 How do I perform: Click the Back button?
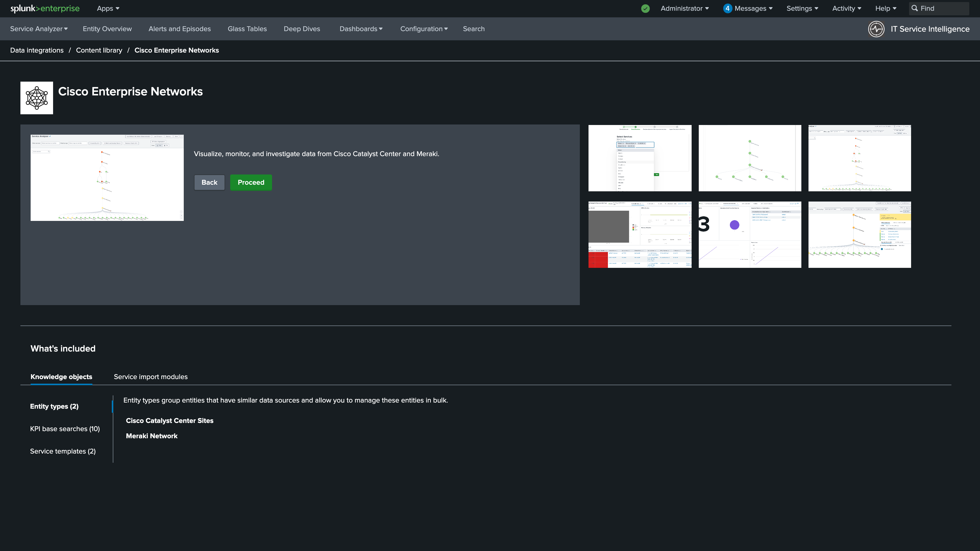[x=209, y=183]
